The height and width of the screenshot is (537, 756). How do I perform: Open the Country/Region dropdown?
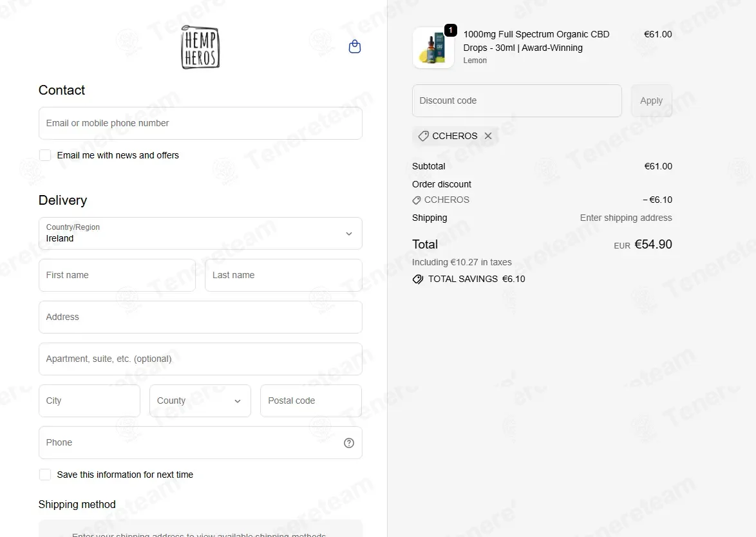tap(200, 233)
